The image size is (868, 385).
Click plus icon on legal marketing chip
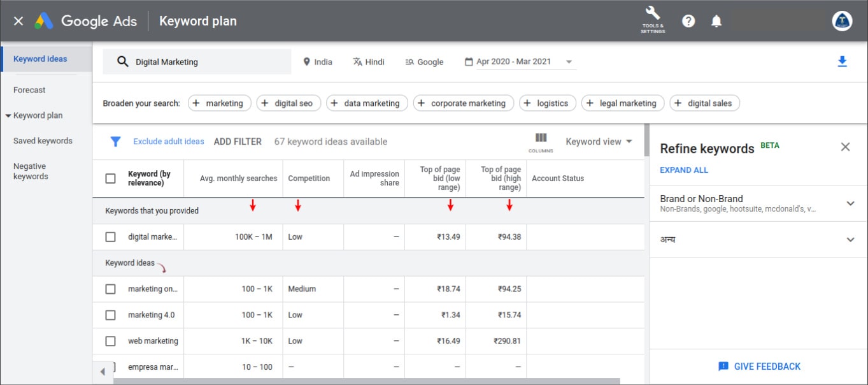click(590, 103)
